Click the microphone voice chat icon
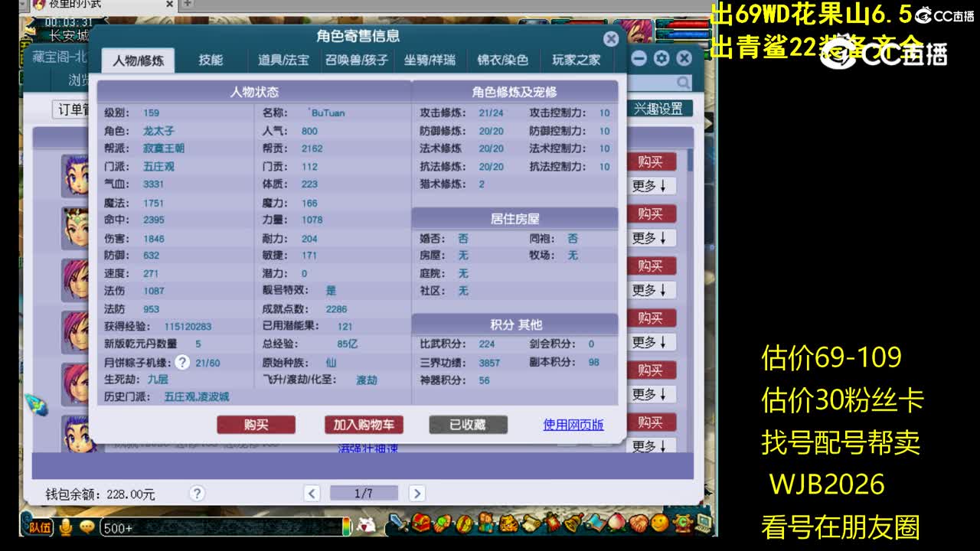Viewport: 980px width, 551px height. pyautogui.click(x=65, y=527)
